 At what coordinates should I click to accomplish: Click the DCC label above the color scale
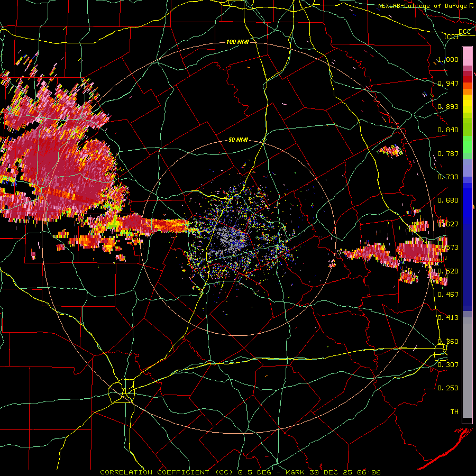pos(464,31)
